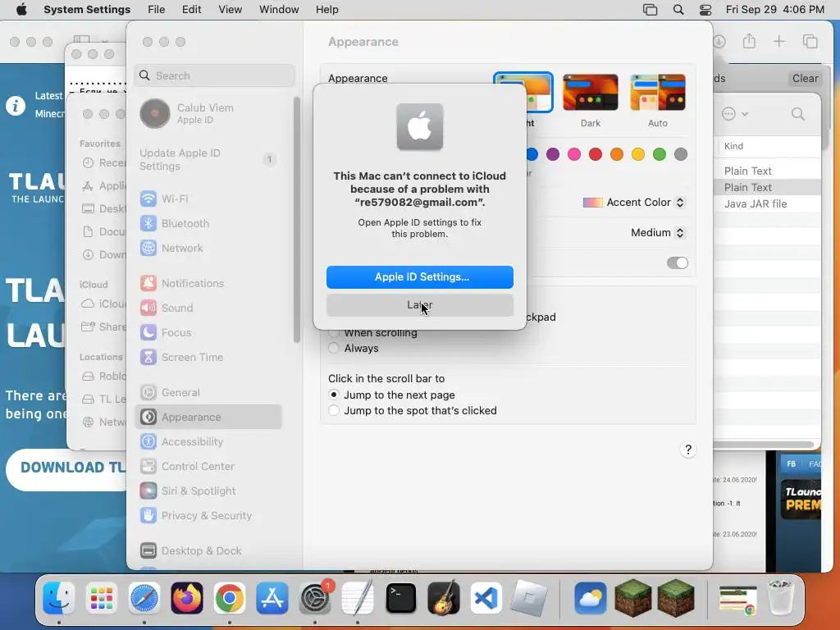Open new tab with Safari plus icon
This screenshot has height=630, width=840.
tap(779, 41)
